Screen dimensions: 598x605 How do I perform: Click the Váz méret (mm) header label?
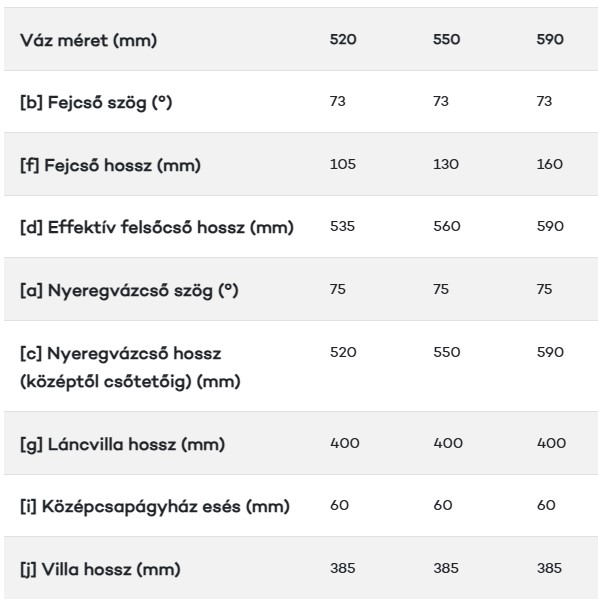click(x=88, y=40)
